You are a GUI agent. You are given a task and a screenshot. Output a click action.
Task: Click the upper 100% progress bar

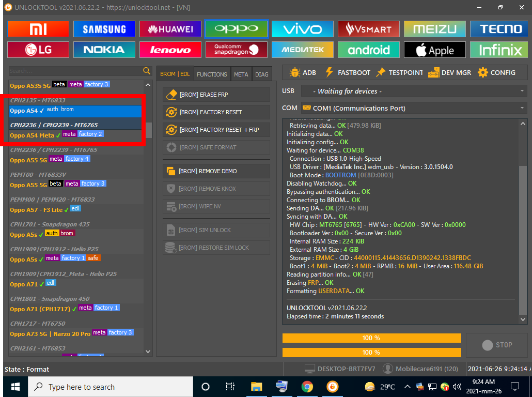coord(371,338)
